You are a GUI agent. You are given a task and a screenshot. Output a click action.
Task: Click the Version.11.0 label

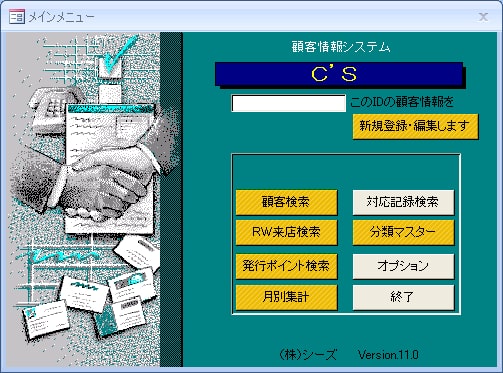point(388,355)
